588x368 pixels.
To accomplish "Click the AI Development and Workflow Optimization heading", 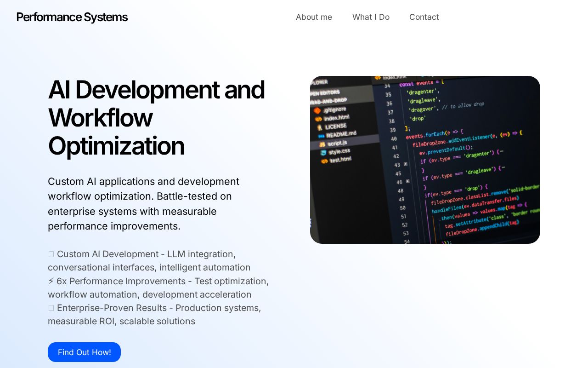I will 156,117.
